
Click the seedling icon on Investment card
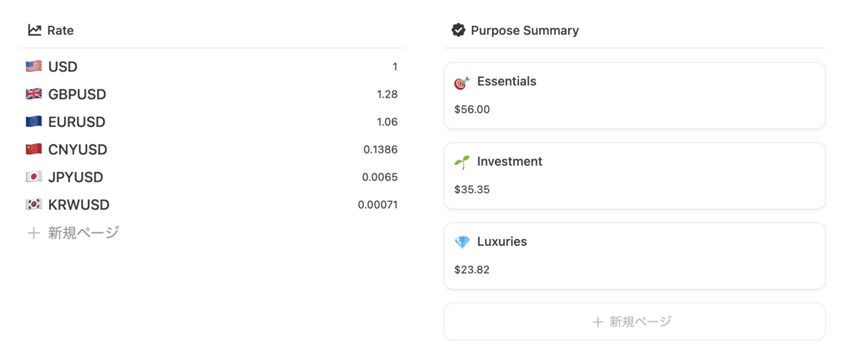pos(462,162)
